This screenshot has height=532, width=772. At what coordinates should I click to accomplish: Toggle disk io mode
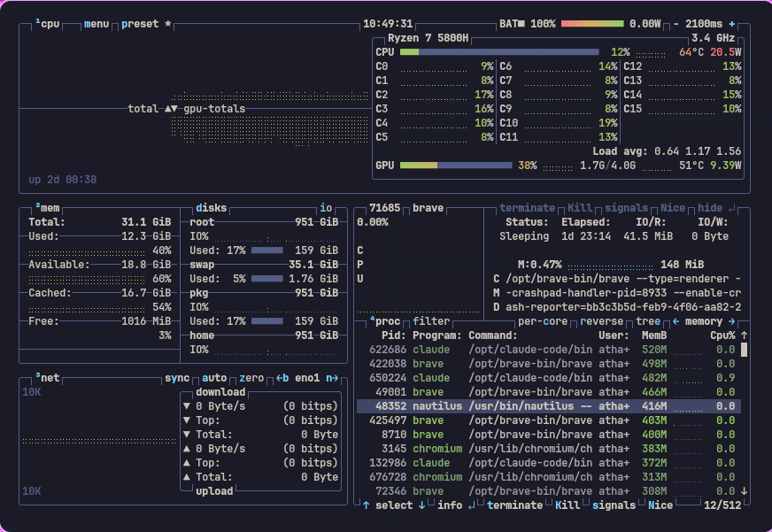click(x=326, y=208)
